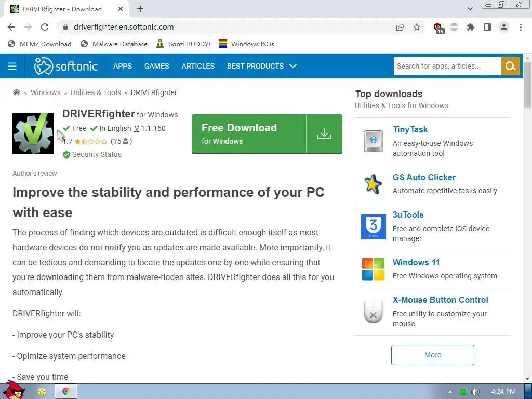The image size is (532, 399).
Task: Go to Utilities & Tools breadcrumb link
Action: (x=96, y=92)
